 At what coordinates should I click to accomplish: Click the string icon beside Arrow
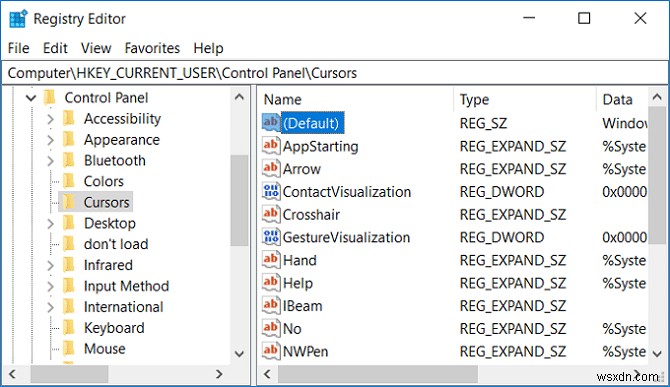coord(271,168)
